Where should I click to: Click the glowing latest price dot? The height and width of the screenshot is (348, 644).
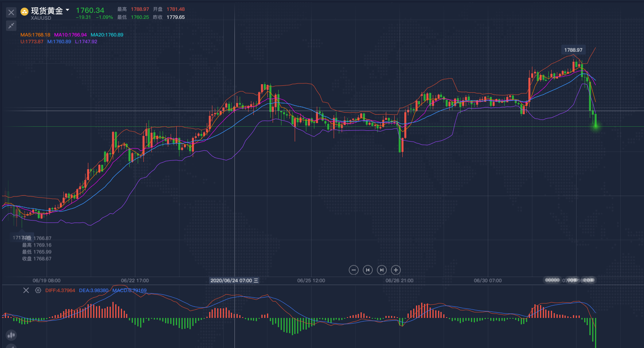tap(595, 126)
